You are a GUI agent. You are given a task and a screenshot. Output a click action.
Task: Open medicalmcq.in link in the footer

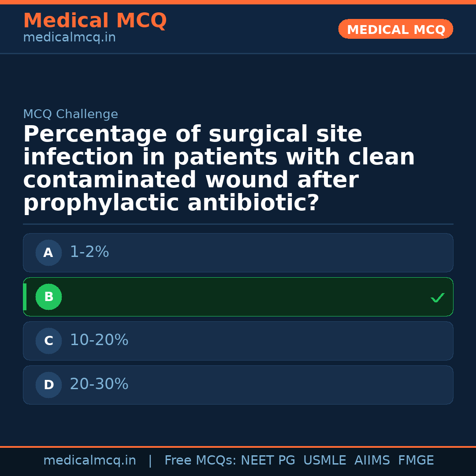(89, 461)
